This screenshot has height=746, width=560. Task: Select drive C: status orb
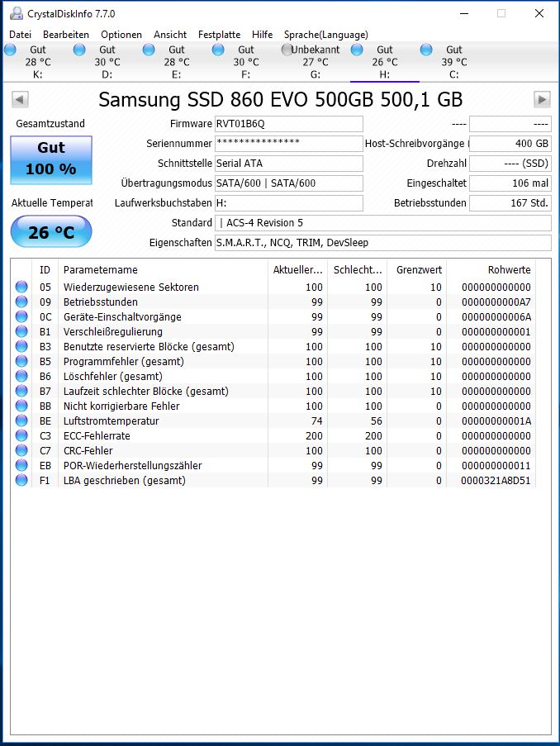coord(426,50)
